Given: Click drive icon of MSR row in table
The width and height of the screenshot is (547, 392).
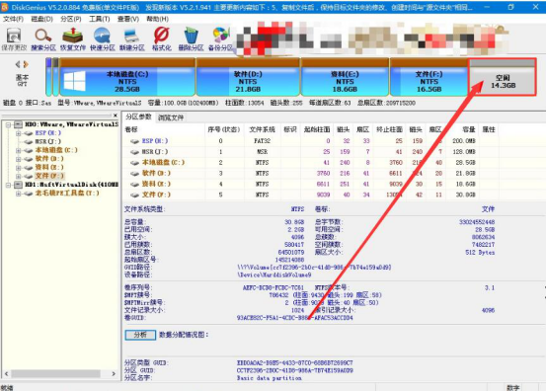Looking at the screenshot, I should coord(134,152).
